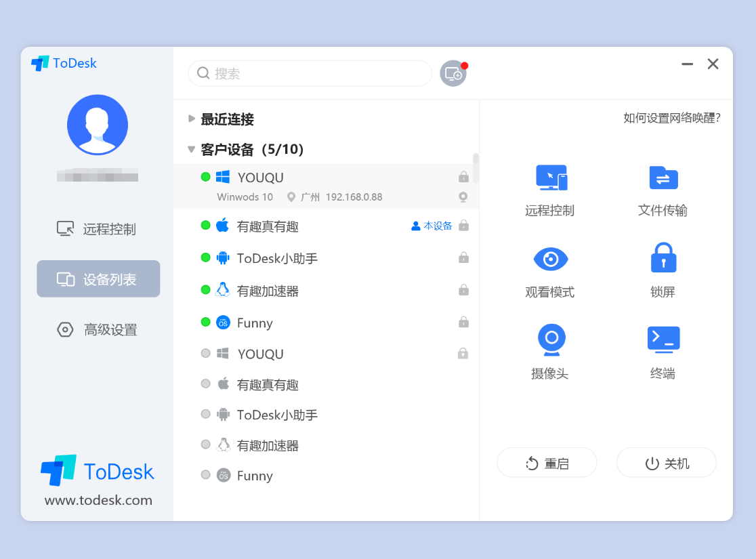The width and height of the screenshot is (756, 559).
Task: Select the offline YOUQU device
Action: [x=326, y=354]
